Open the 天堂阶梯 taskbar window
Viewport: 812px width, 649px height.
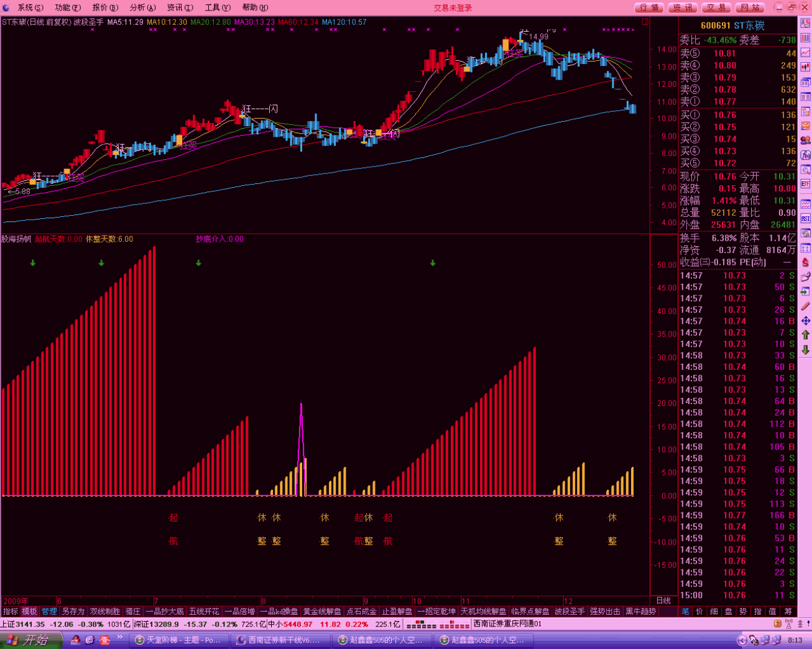tap(179, 640)
